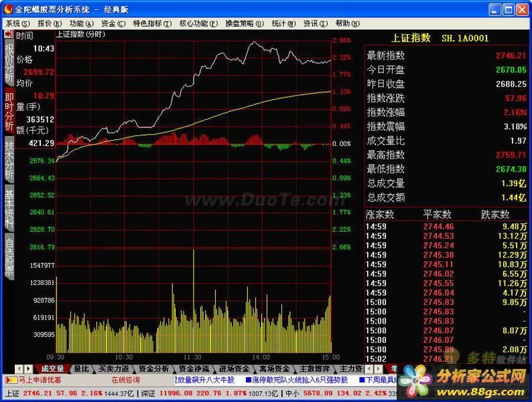
Task: Click 11:30 time marker on chart axis
Action: (x=193, y=357)
